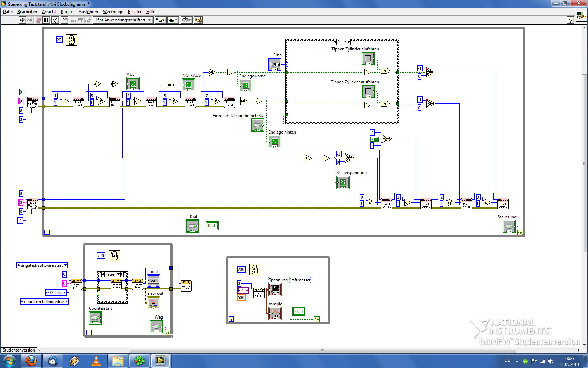Select the Tippen Zylinder ausfahren button terminal

[x=369, y=91]
